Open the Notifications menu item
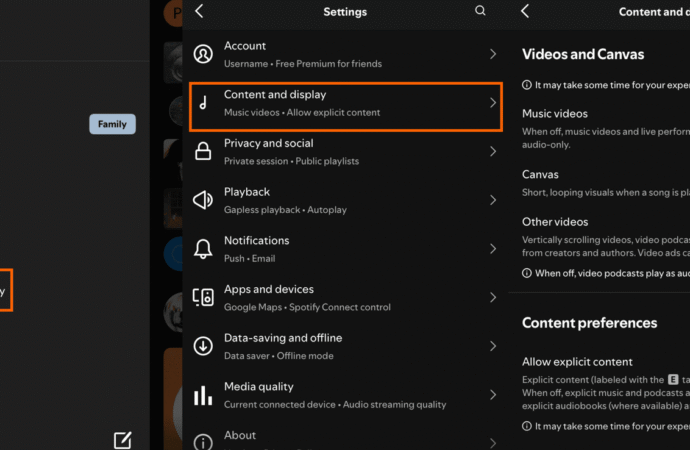The image size is (690, 450). tap(345, 249)
